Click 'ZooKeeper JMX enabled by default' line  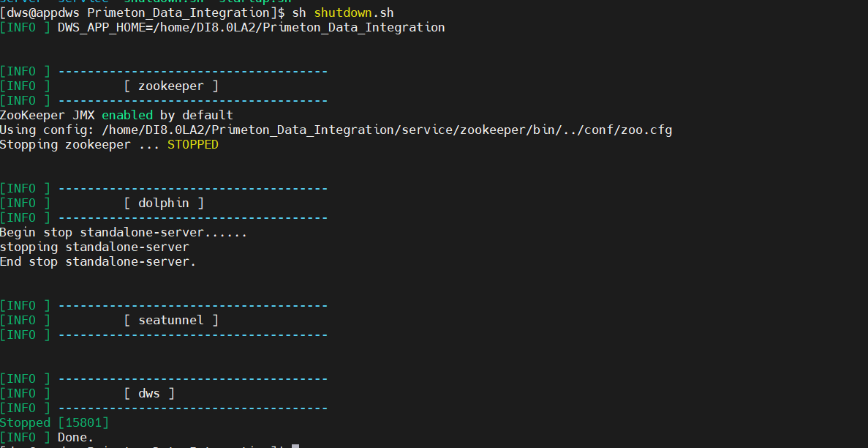116,116
